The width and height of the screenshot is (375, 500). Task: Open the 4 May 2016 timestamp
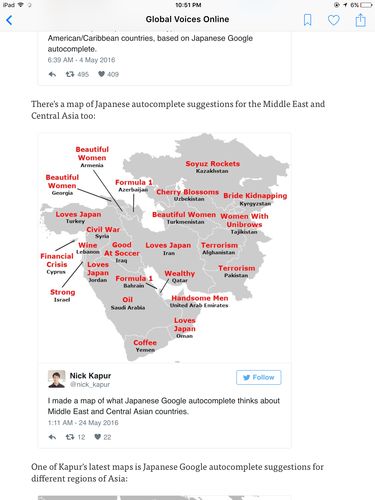[81, 60]
